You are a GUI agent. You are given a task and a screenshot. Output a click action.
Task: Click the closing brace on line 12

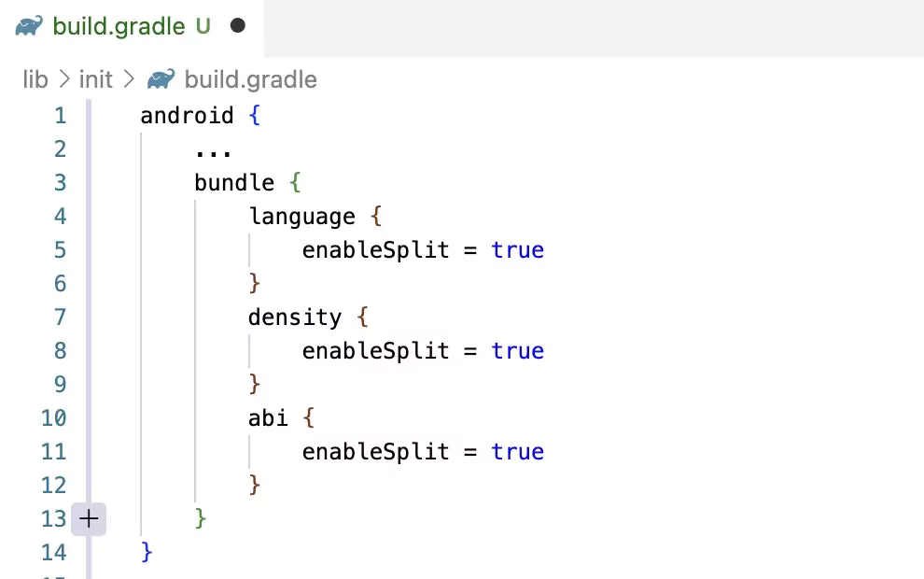[x=255, y=486]
